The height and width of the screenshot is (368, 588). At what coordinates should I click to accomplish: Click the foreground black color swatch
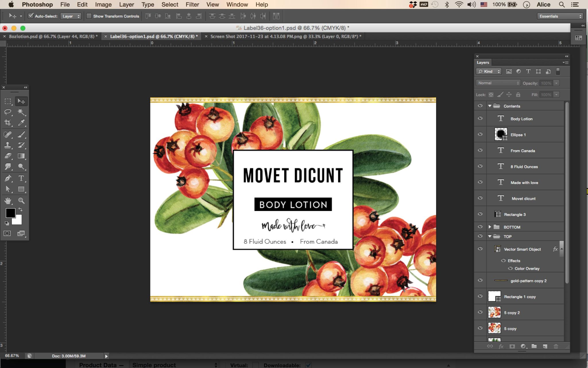[x=10, y=213]
